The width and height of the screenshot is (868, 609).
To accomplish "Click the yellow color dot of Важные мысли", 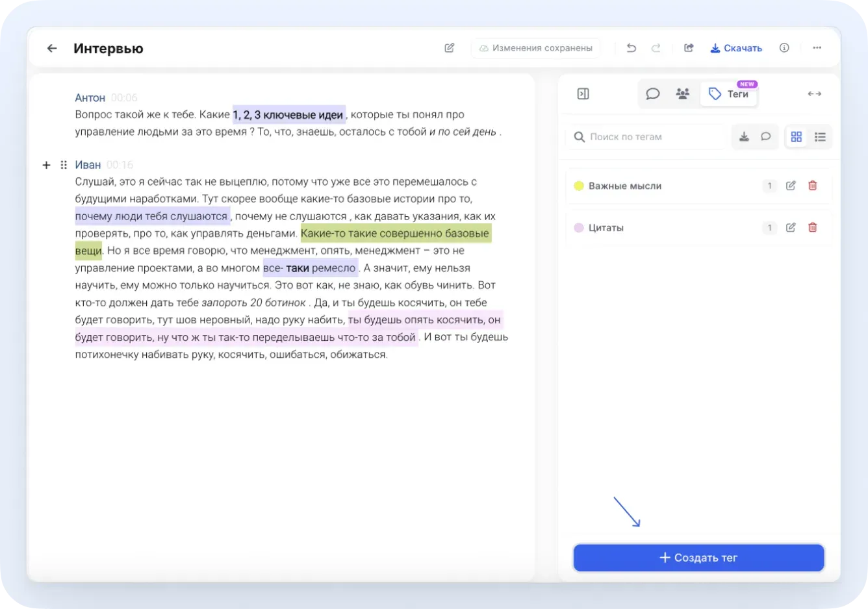I will click(579, 186).
